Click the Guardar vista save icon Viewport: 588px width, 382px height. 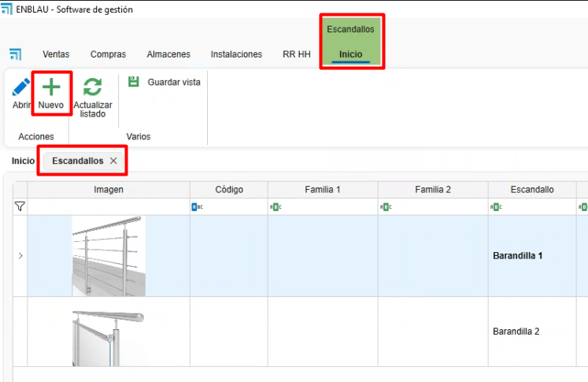point(133,82)
